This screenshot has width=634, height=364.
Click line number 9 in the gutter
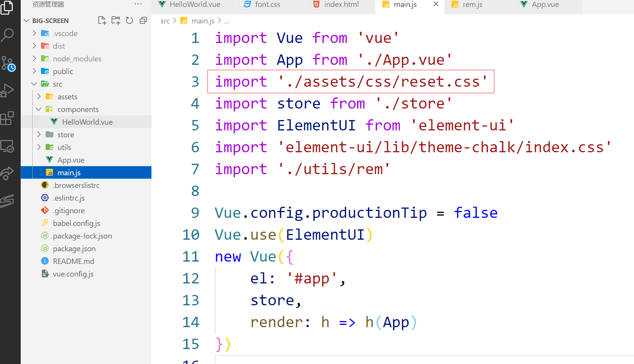click(195, 213)
